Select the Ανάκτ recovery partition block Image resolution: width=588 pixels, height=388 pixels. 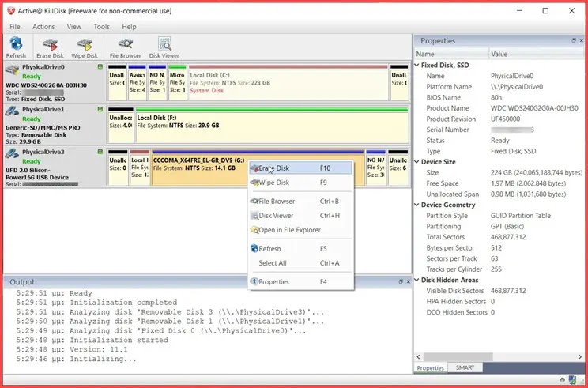pyautogui.click(x=138, y=82)
